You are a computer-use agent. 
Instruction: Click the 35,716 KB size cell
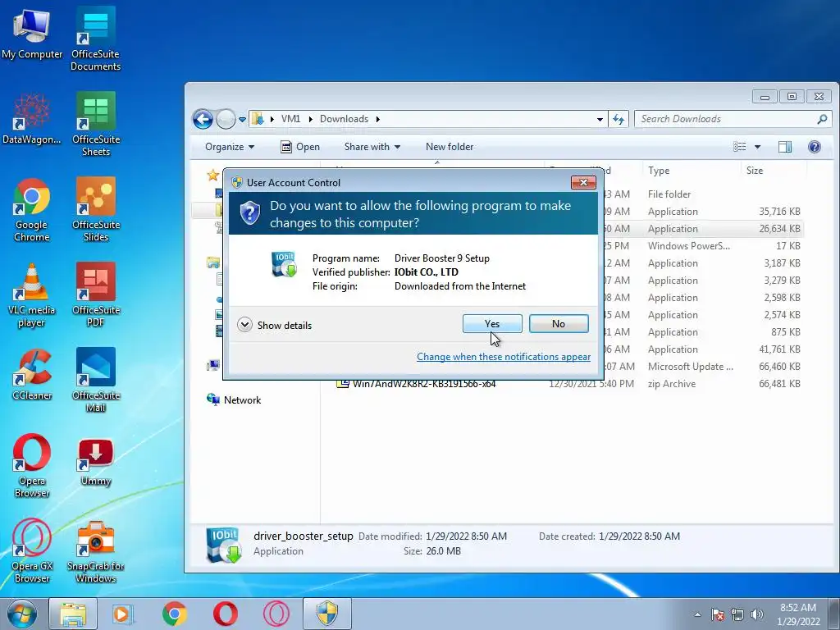[779, 212]
